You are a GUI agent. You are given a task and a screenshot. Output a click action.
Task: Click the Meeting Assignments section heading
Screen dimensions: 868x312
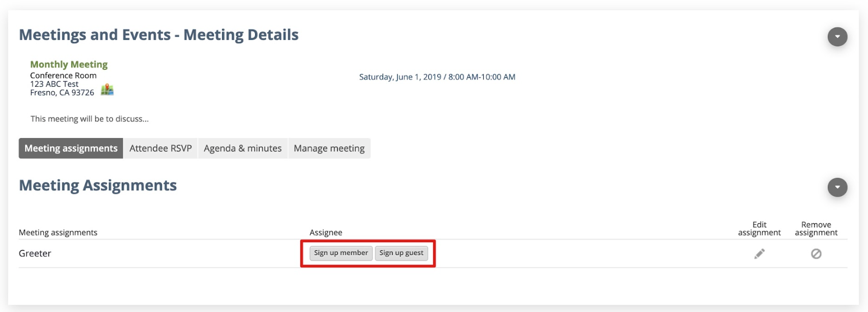(98, 185)
